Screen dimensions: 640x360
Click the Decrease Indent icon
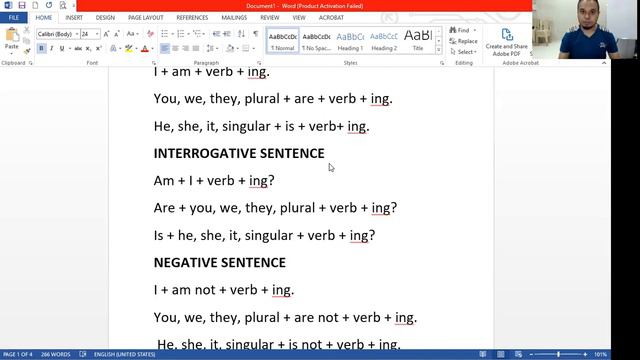tap(216, 34)
